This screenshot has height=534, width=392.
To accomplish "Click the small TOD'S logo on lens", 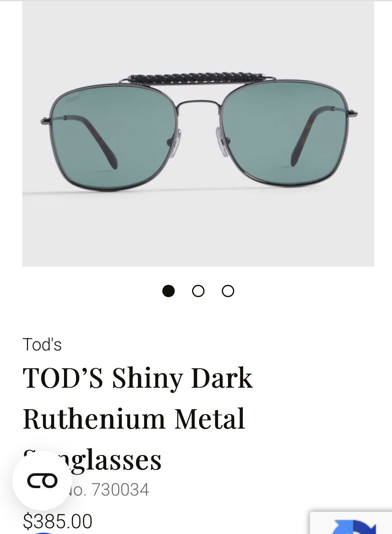I will point(73,100).
